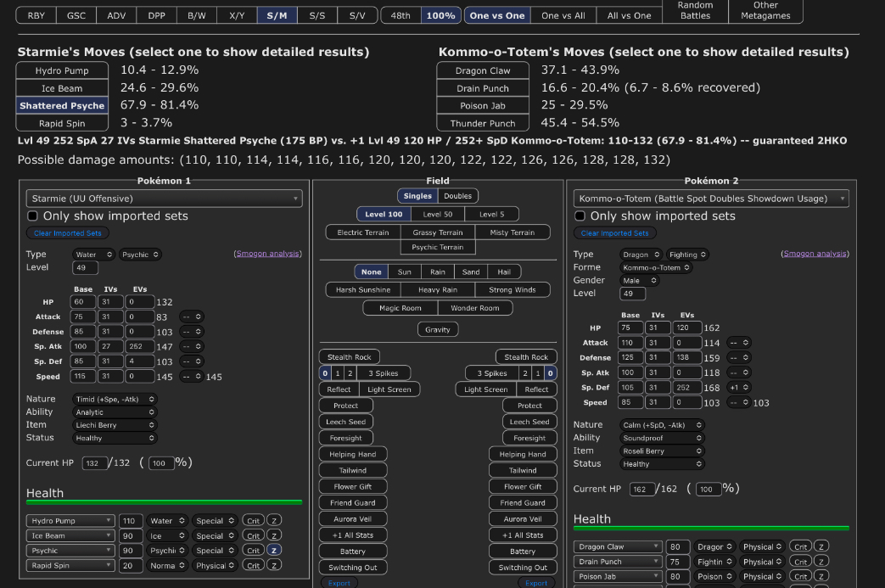Toggle Crit for Dragon Claw
The width and height of the screenshot is (885, 588).
pos(801,546)
